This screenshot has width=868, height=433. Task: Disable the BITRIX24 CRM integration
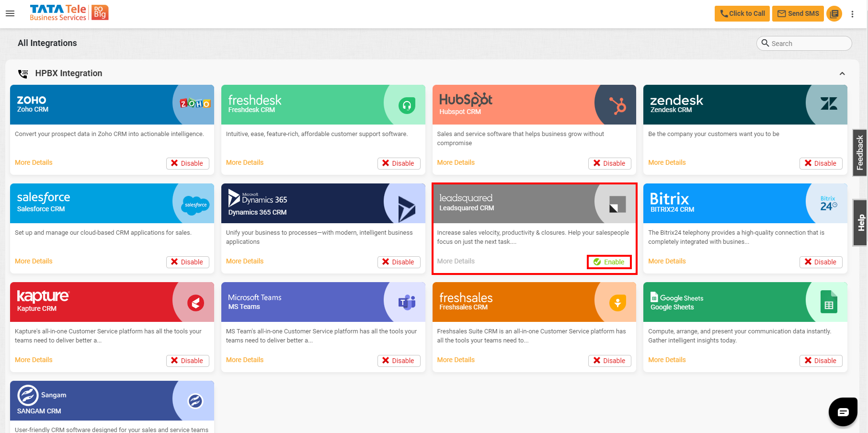[x=821, y=262]
